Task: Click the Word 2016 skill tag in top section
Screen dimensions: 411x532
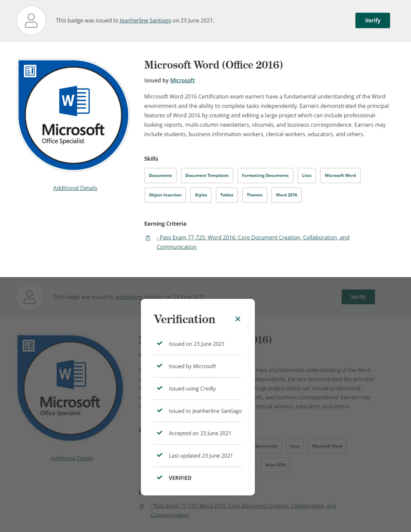Action: tap(286, 195)
